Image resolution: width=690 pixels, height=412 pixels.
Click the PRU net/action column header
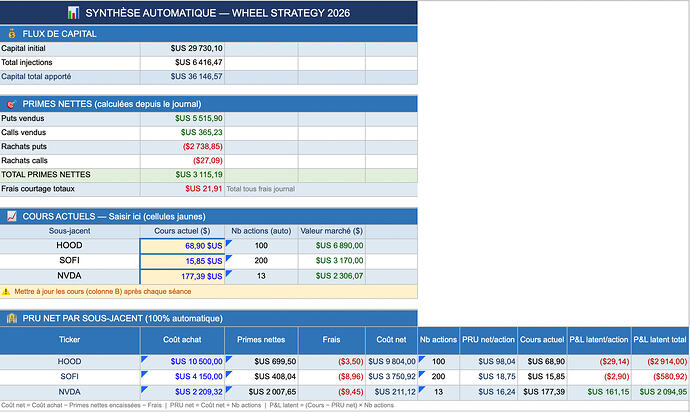[488, 340]
